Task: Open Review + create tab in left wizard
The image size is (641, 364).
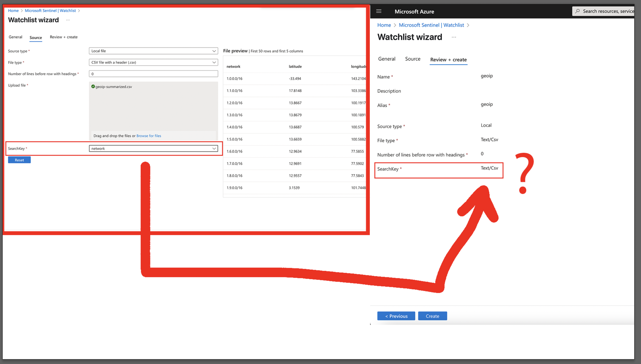Action: [x=64, y=37]
